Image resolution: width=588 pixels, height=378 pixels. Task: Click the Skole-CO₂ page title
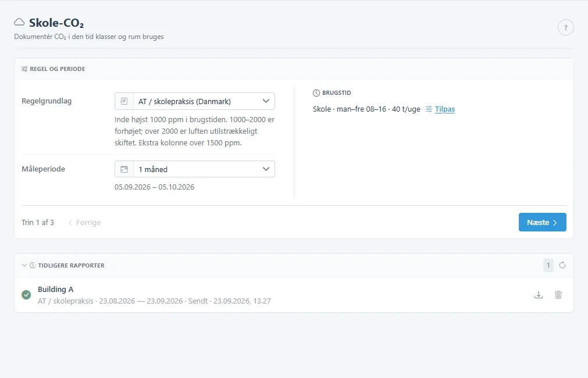click(56, 23)
